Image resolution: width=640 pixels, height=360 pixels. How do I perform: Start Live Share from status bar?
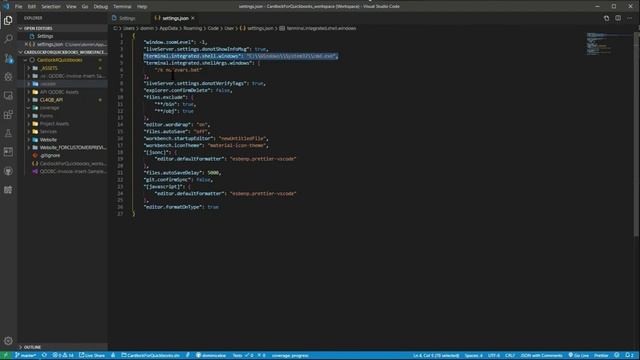coord(92,356)
